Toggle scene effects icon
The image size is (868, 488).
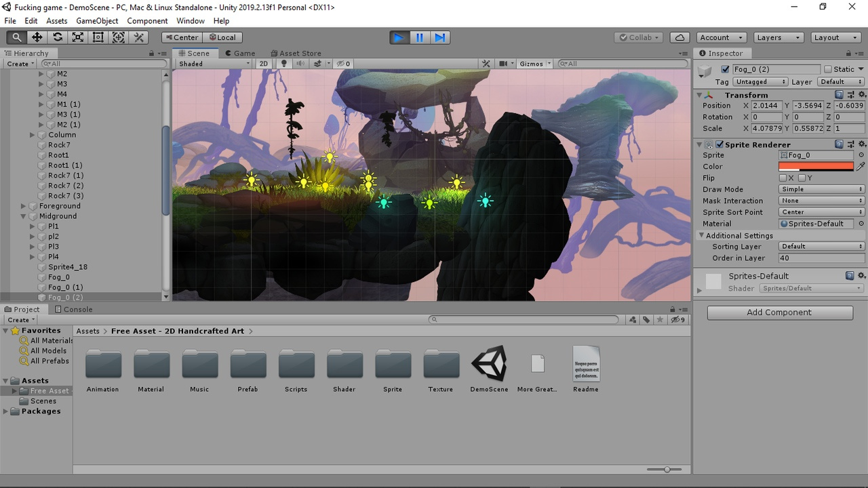tap(317, 64)
